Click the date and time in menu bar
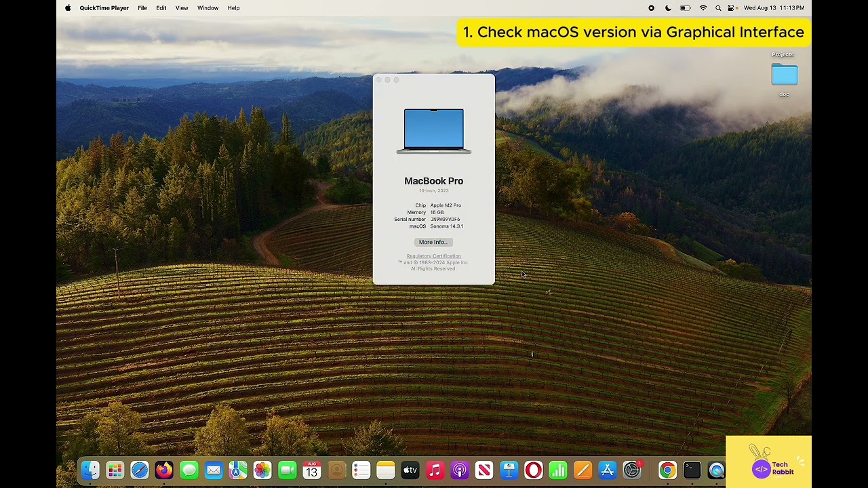Screen dimensions: 868x488 (774, 8)
